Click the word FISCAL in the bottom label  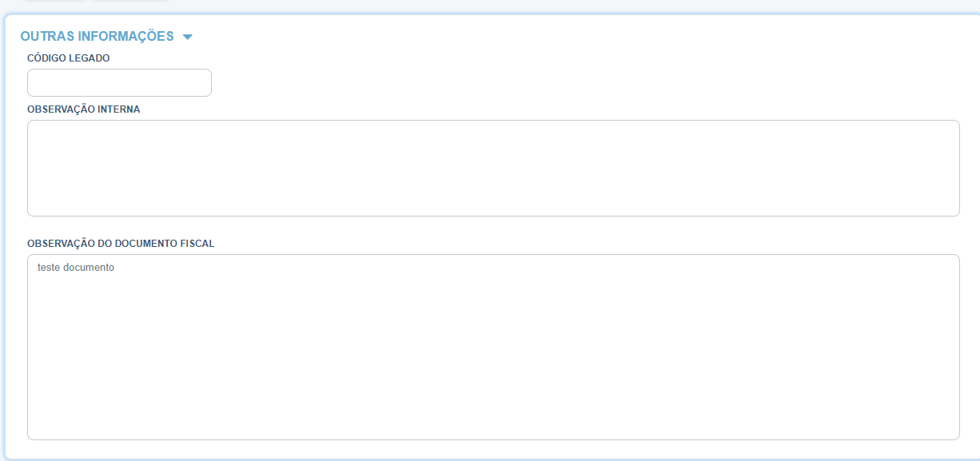197,244
